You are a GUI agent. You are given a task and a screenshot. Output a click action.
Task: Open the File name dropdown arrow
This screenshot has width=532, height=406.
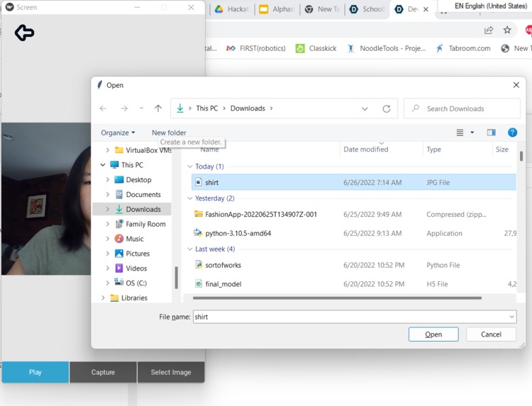(511, 317)
